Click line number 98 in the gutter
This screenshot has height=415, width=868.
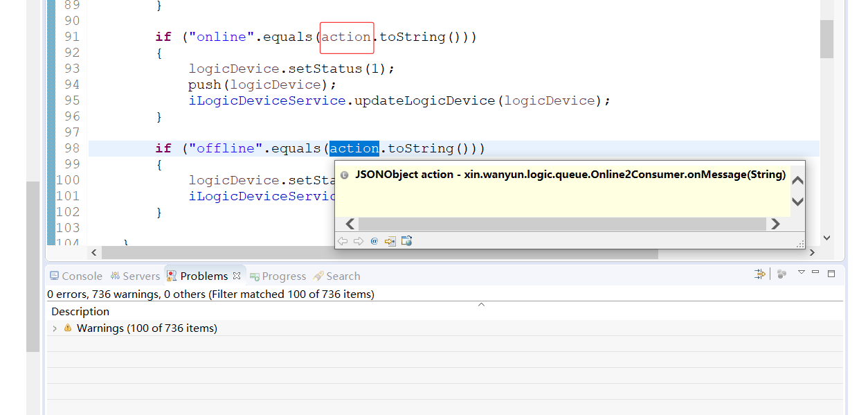[71, 148]
